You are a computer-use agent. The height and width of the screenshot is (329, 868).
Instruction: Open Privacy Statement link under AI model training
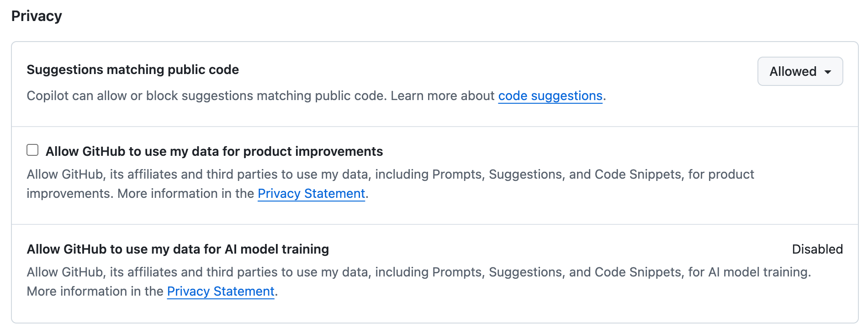(221, 292)
